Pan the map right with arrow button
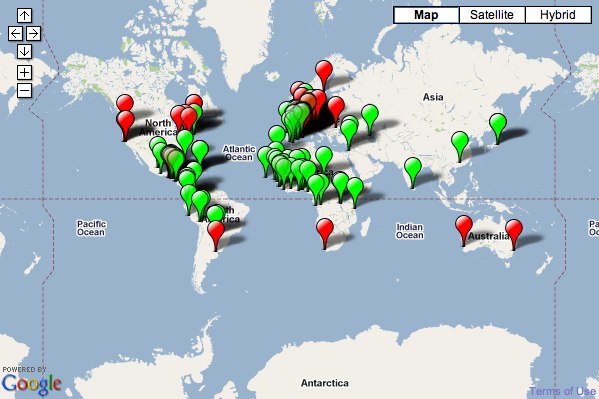The image size is (599, 399). [34, 34]
